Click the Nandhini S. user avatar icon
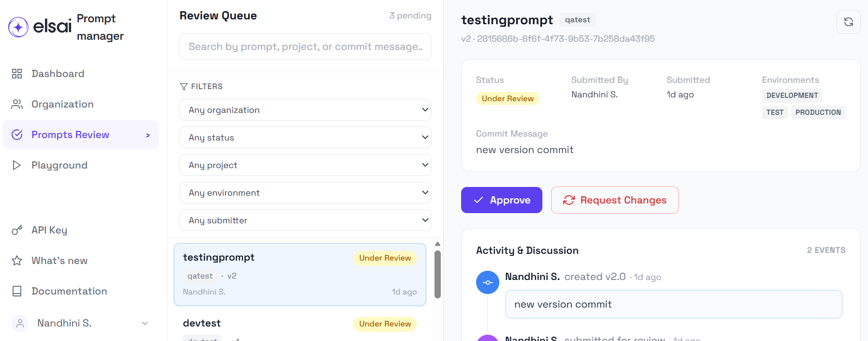Viewport: 868px width, 341px height. (x=20, y=323)
